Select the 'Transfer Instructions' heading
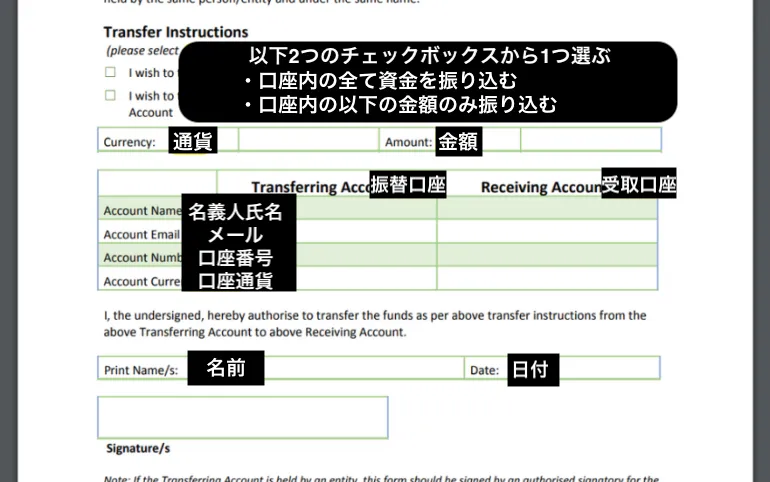 [176, 32]
